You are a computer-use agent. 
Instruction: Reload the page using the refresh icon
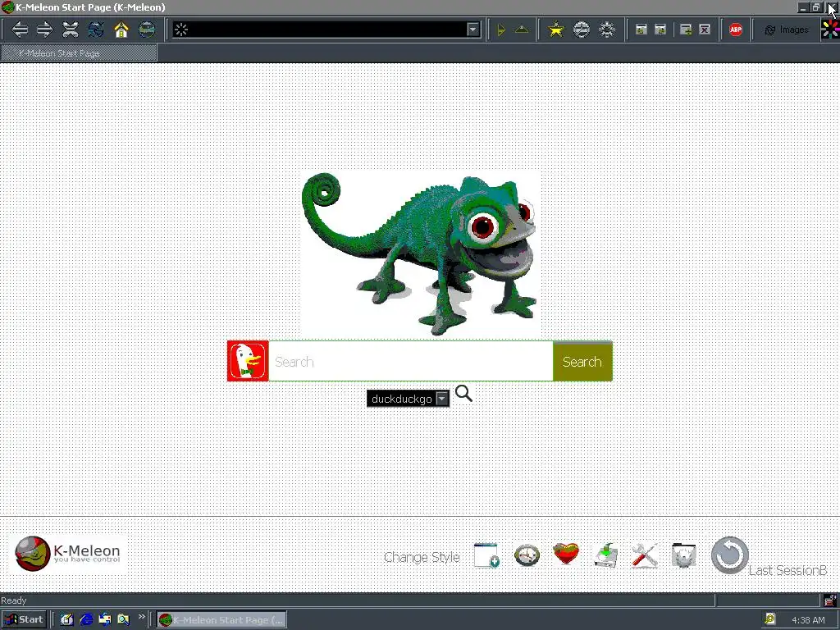tap(96, 30)
